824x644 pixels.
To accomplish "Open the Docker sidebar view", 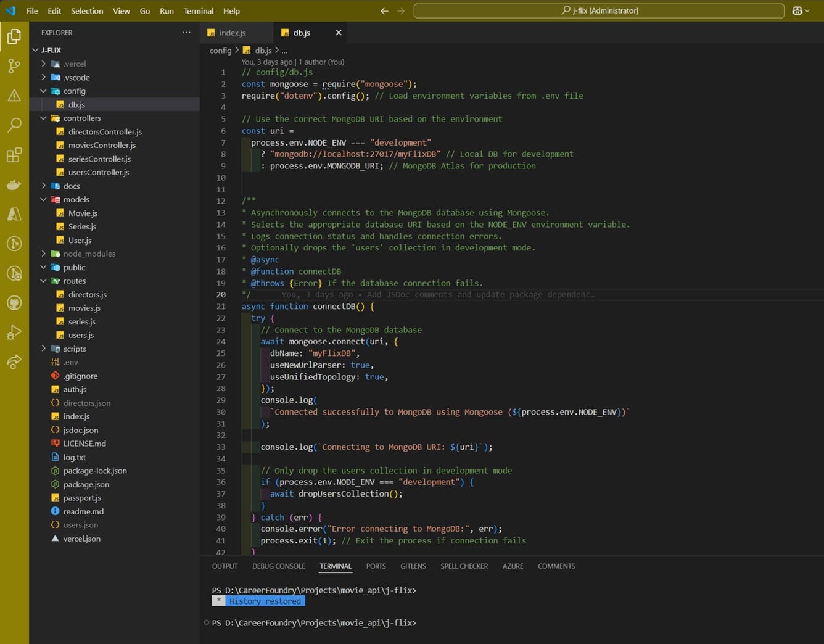I will [x=14, y=184].
